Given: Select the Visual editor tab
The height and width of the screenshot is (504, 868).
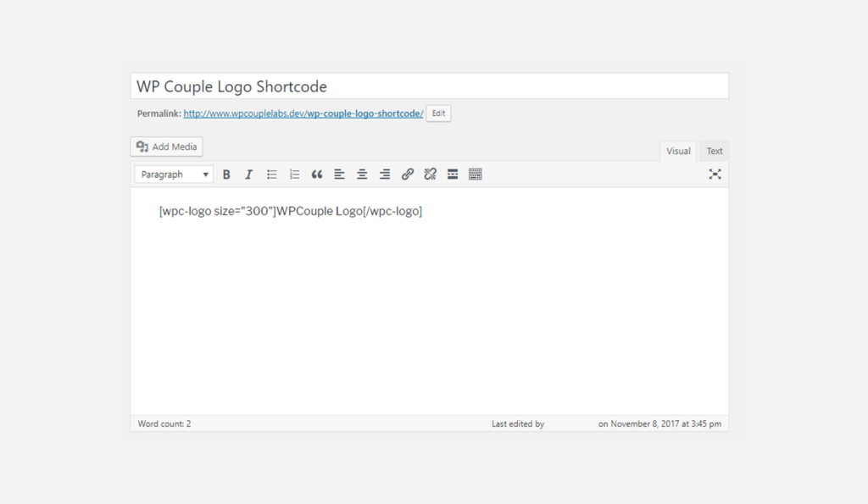Looking at the screenshot, I should (678, 150).
